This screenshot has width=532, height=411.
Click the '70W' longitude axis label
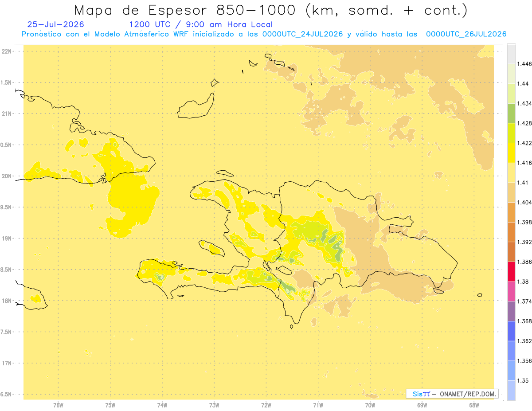coord(370,405)
